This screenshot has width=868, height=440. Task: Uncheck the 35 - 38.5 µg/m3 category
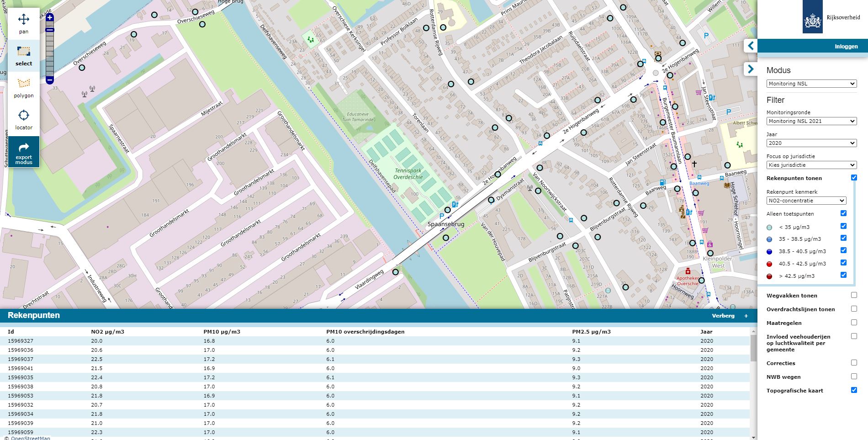[843, 238]
